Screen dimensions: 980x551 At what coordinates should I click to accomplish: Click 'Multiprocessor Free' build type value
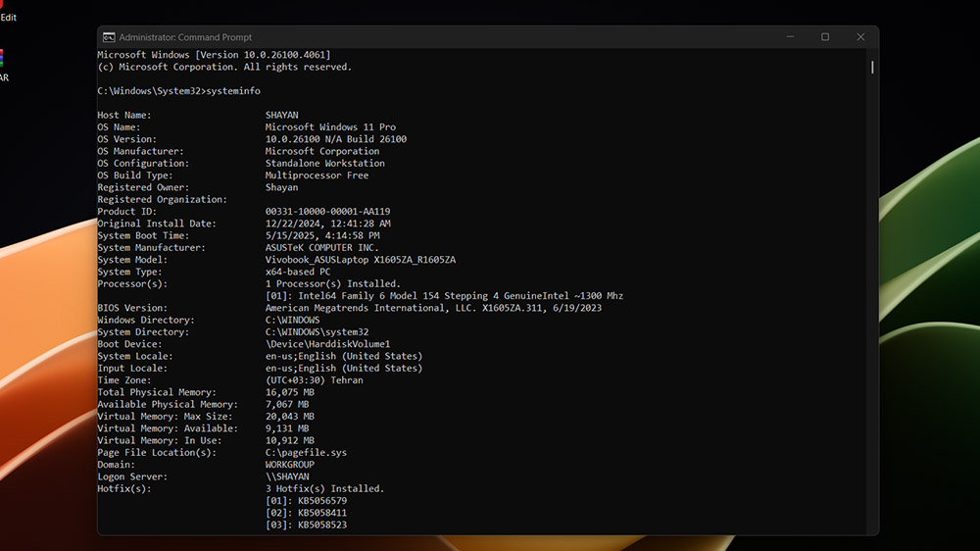(317, 175)
